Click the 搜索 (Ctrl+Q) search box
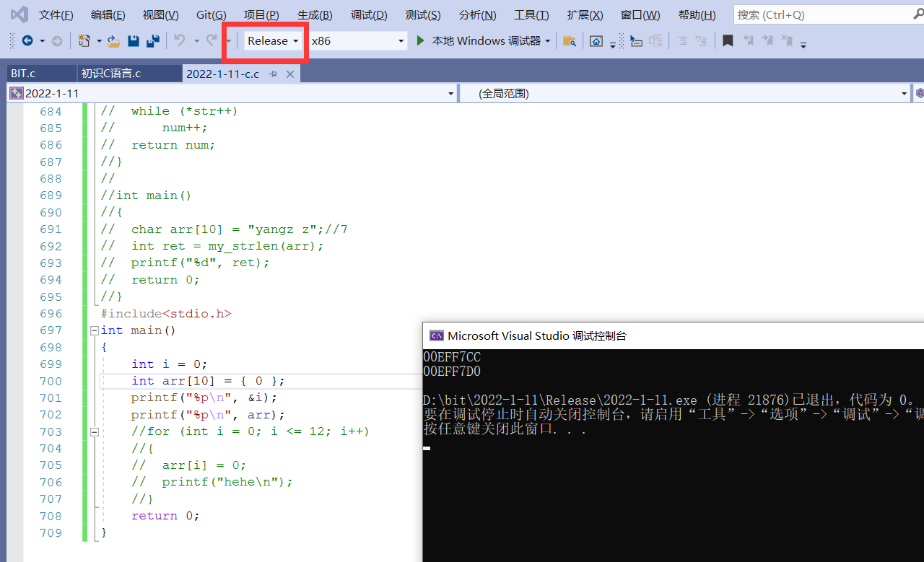 coord(829,14)
